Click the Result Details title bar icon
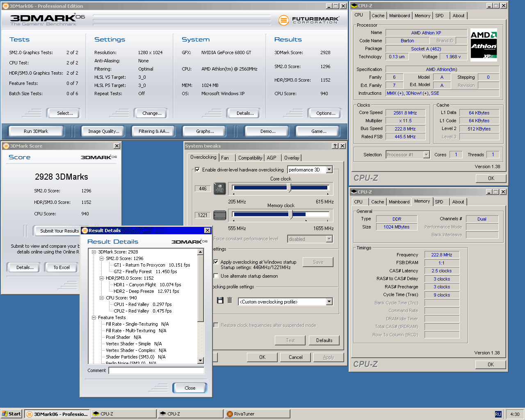Viewport: 525px width, 420px height. (x=84, y=231)
